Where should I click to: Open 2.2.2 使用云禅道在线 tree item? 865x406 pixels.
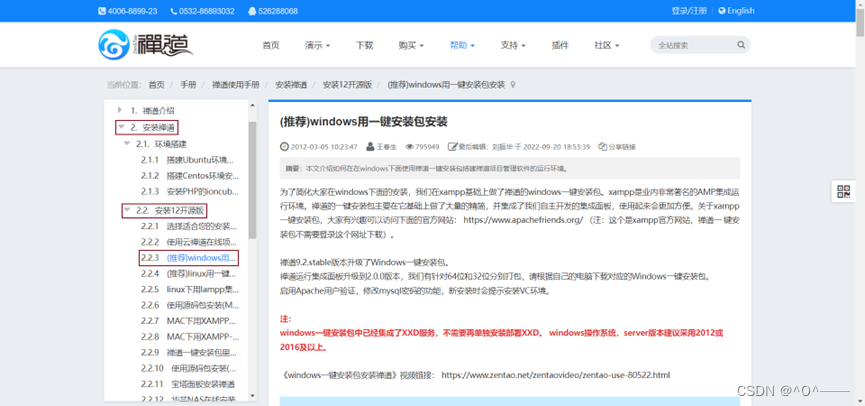click(189, 242)
